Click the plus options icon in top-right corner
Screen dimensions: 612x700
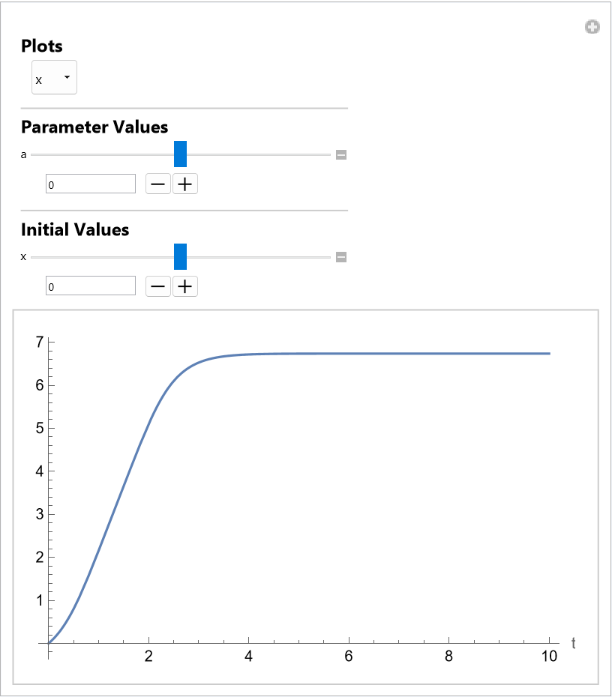pos(592,28)
